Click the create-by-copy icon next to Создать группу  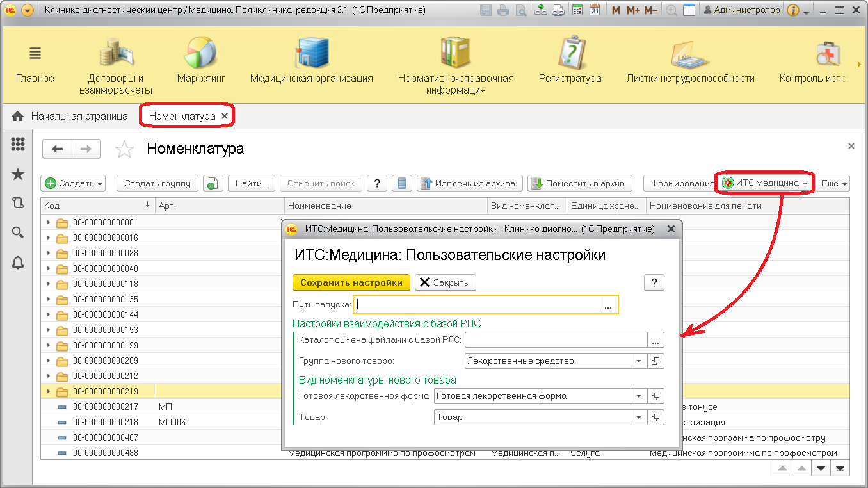coord(213,183)
